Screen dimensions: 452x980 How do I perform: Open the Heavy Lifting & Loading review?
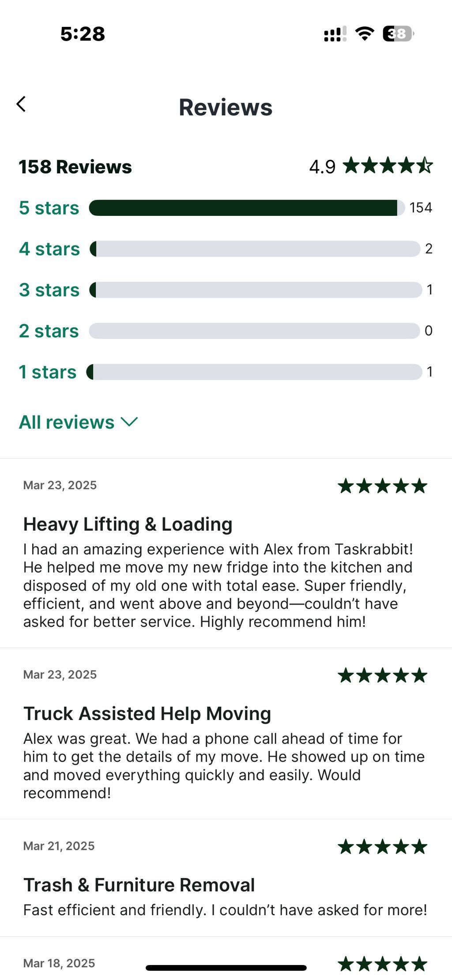tap(226, 553)
